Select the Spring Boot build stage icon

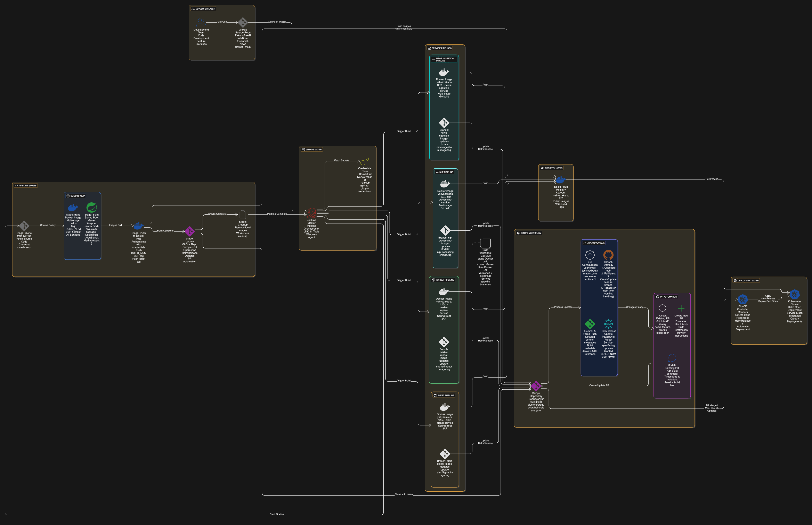pyautogui.click(x=91, y=208)
